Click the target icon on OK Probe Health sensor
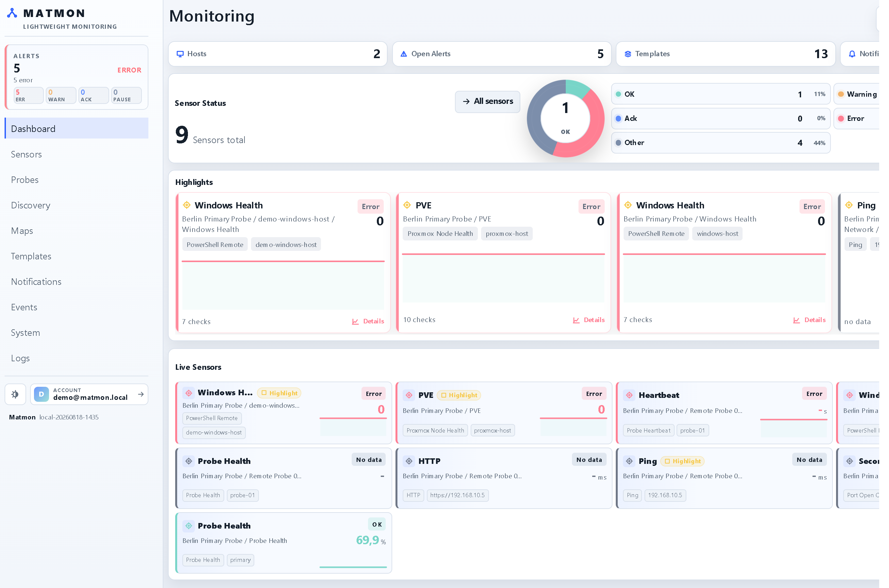The image size is (889, 588). point(189,526)
